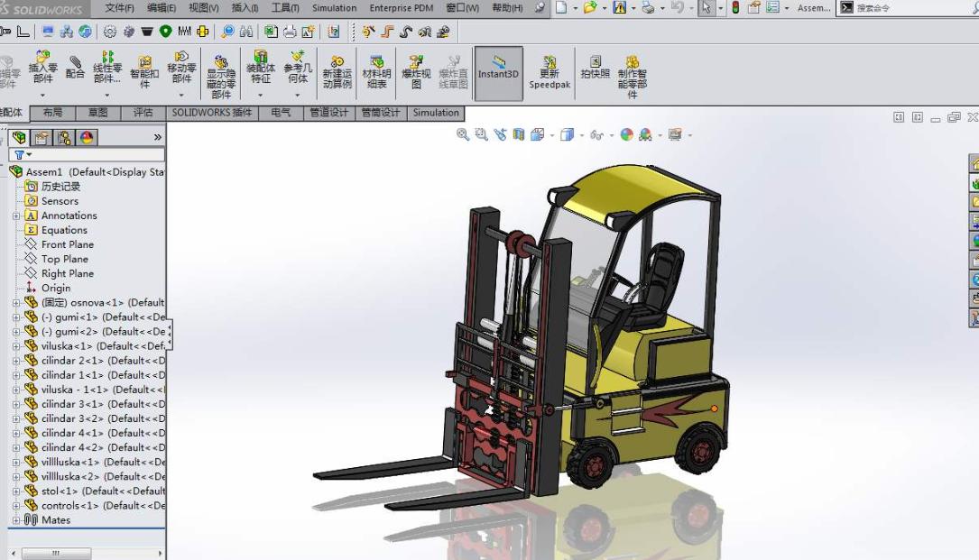Switch to the ConfigurationManager tab icon
This screenshot has height=560, width=979.
[64, 137]
